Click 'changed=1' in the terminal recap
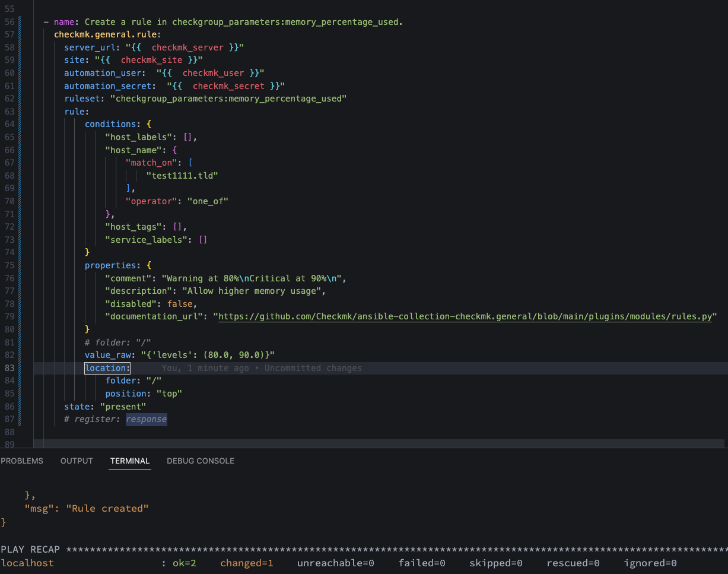The height and width of the screenshot is (574, 728). (246, 563)
